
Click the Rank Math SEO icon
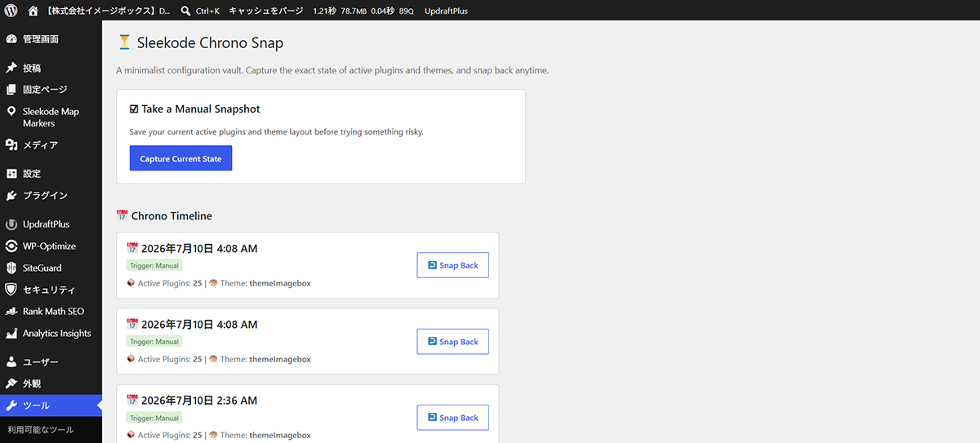coord(11,312)
